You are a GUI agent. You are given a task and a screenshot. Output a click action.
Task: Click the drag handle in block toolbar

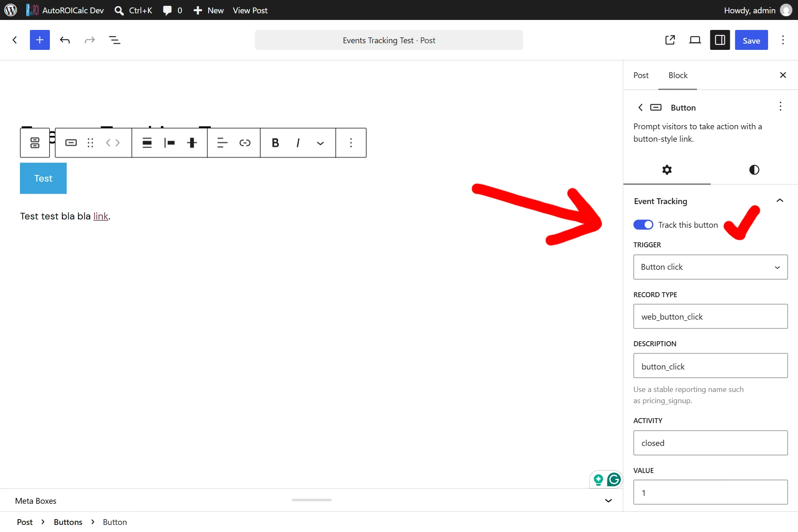(x=90, y=143)
